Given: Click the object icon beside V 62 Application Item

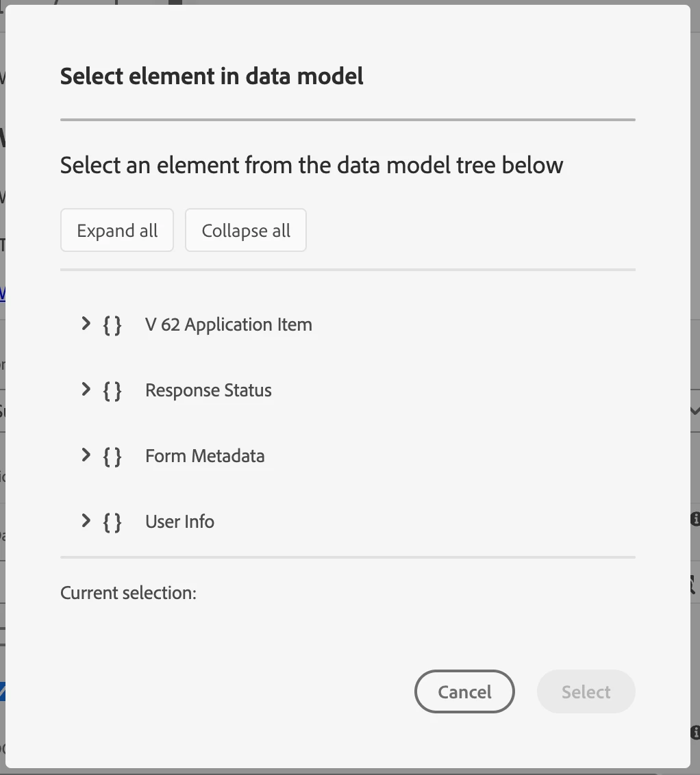Looking at the screenshot, I should (112, 325).
